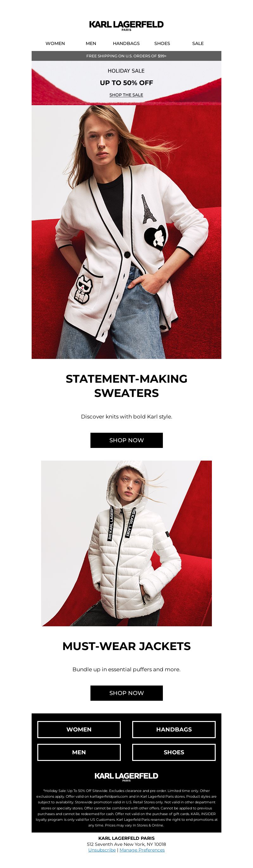Click SHOP NOW under Must-Wear Jackets
Image resolution: width=253 pixels, height=868 pixels.
(x=126, y=693)
